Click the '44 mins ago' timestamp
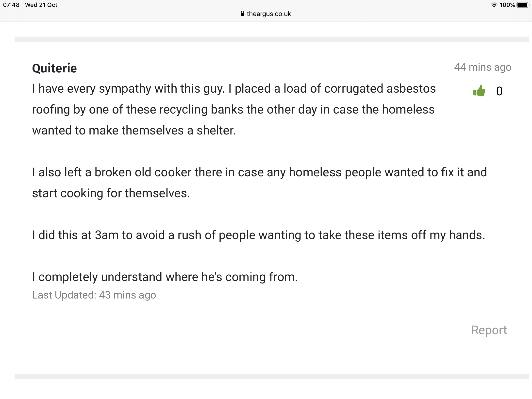 (x=483, y=67)
